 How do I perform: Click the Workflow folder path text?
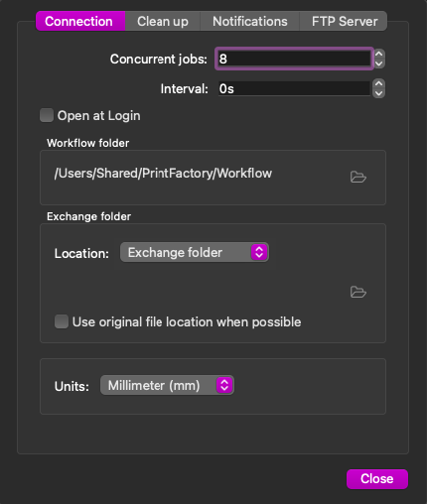pyautogui.click(x=163, y=174)
